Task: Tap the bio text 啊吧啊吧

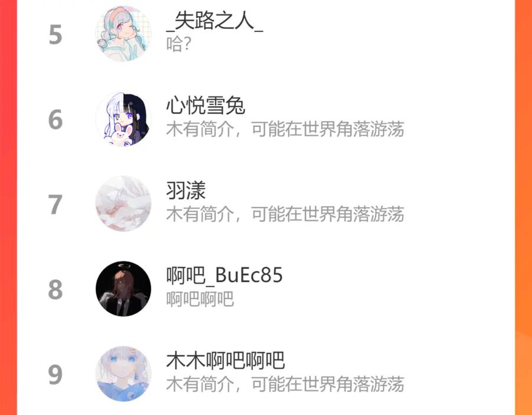Action: click(200, 299)
